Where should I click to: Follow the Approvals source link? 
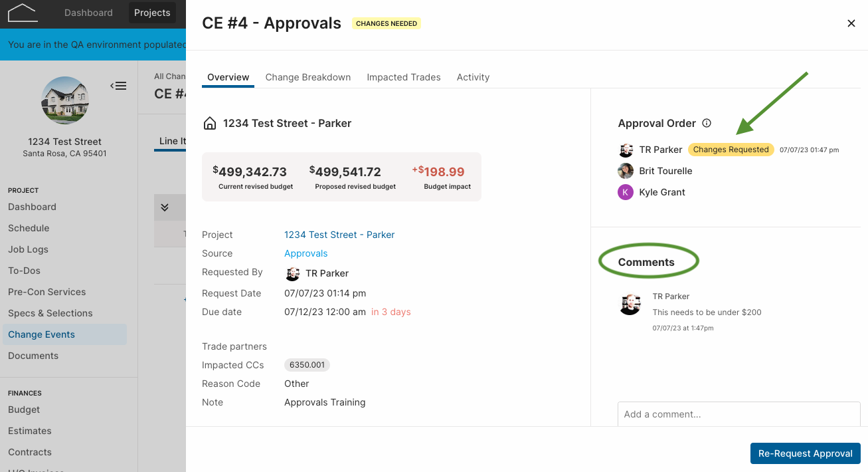(306, 253)
